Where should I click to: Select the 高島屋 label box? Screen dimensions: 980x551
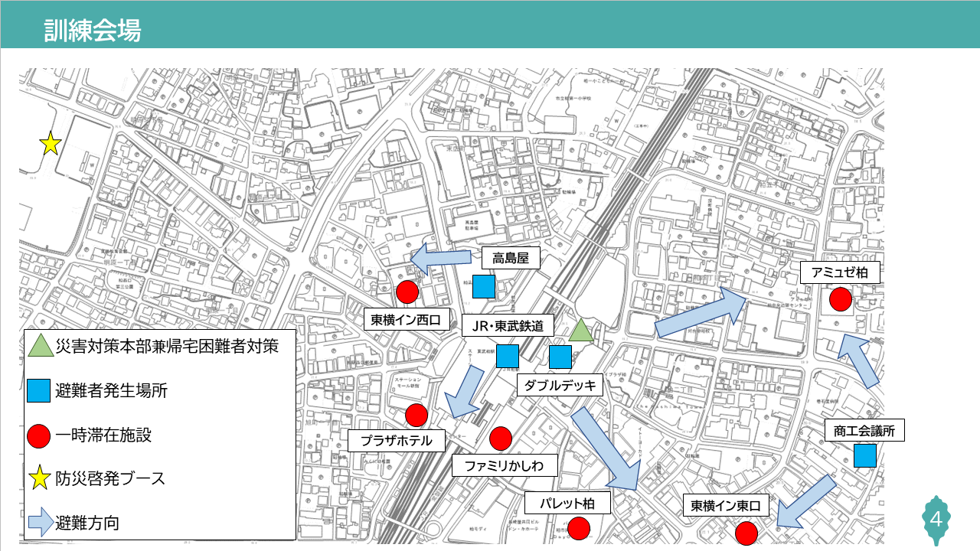pyautogui.click(x=511, y=259)
